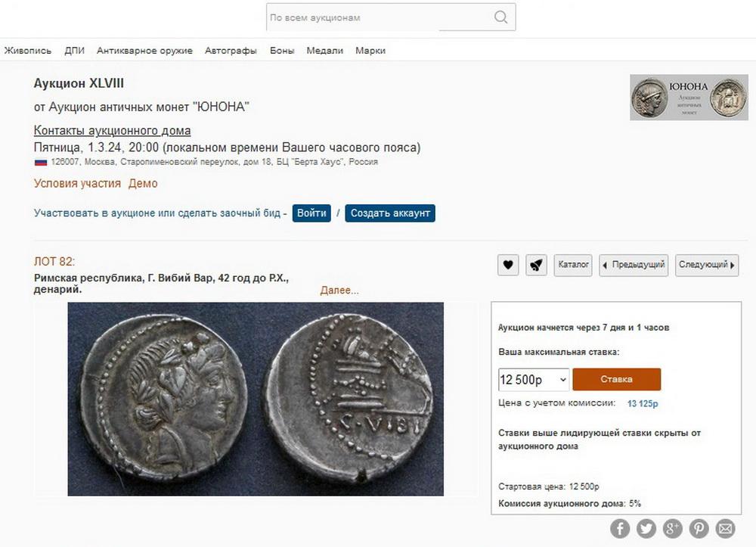Share lot on Google Plus

pos(673,529)
